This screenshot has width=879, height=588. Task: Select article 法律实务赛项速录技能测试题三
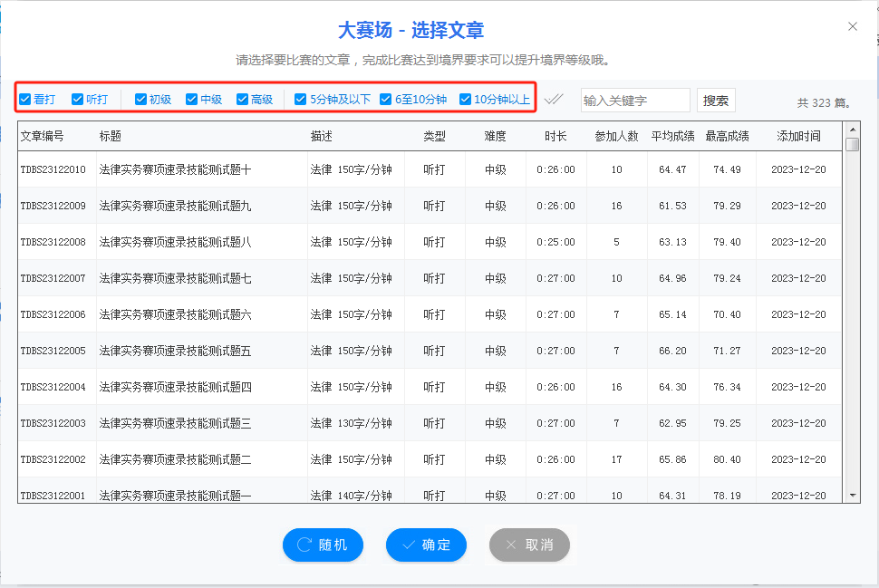[x=175, y=423]
